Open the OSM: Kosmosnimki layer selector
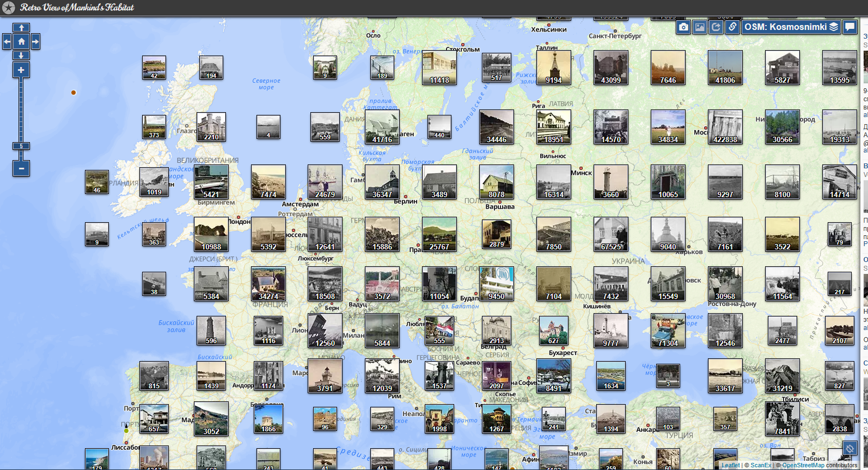This screenshot has width=868, height=470. 791,27
